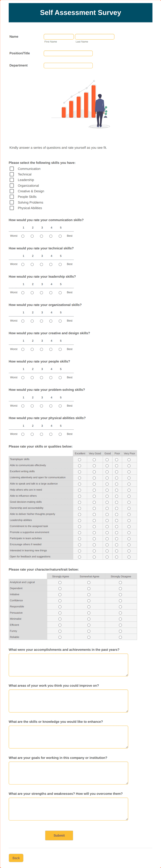Click the accomplishments answer box
The height and width of the screenshot is (868, 161).
(68, 664)
